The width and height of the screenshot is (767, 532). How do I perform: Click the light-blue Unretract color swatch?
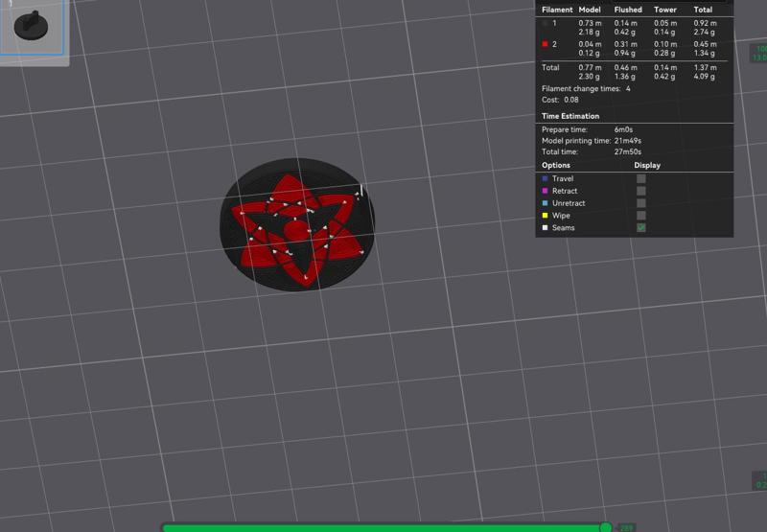[x=545, y=203]
